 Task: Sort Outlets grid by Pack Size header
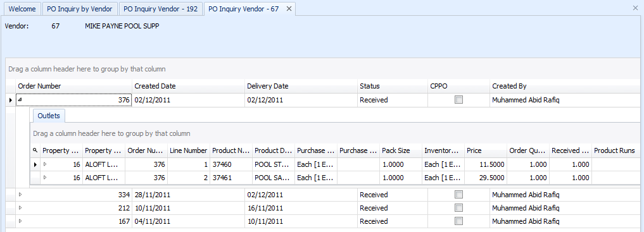(401, 150)
